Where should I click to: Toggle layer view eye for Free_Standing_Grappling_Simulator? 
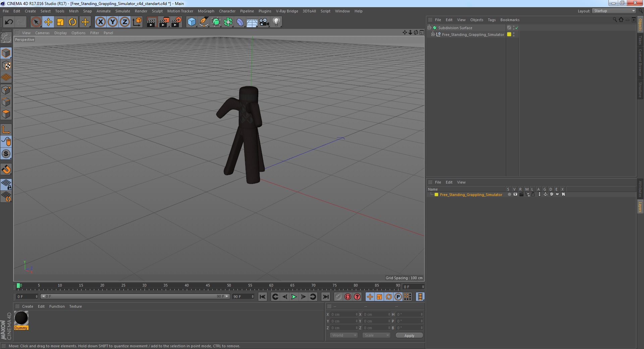(x=515, y=194)
